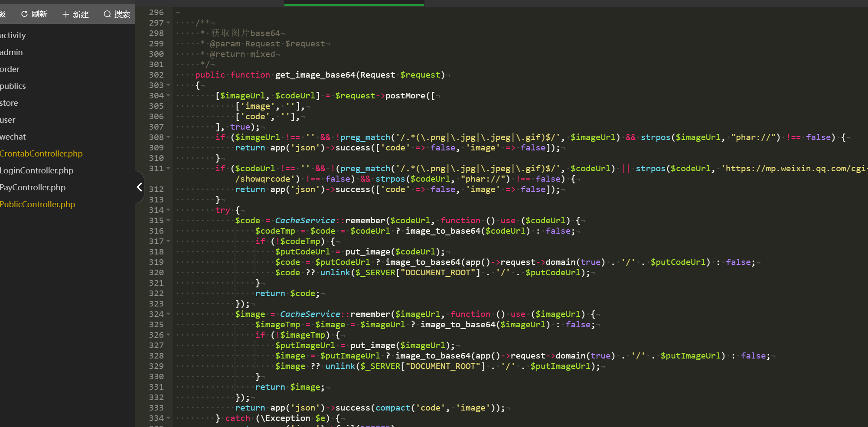The image size is (868, 427).
Task: Fold the catch block at line 334
Action: (168, 418)
